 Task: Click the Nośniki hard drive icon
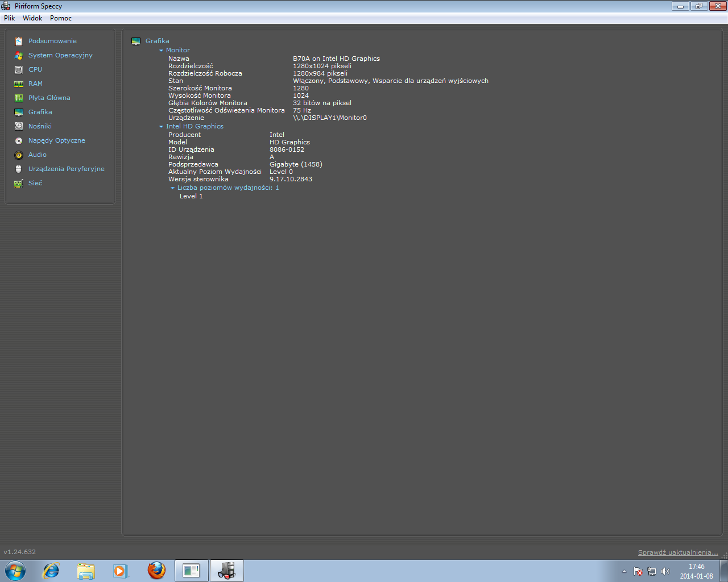click(19, 126)
